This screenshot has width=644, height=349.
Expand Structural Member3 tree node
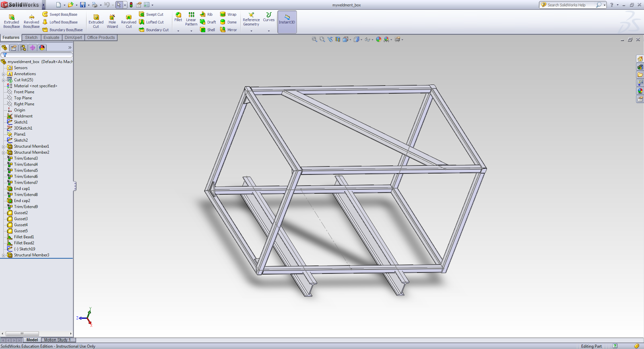tap(4, 255)
